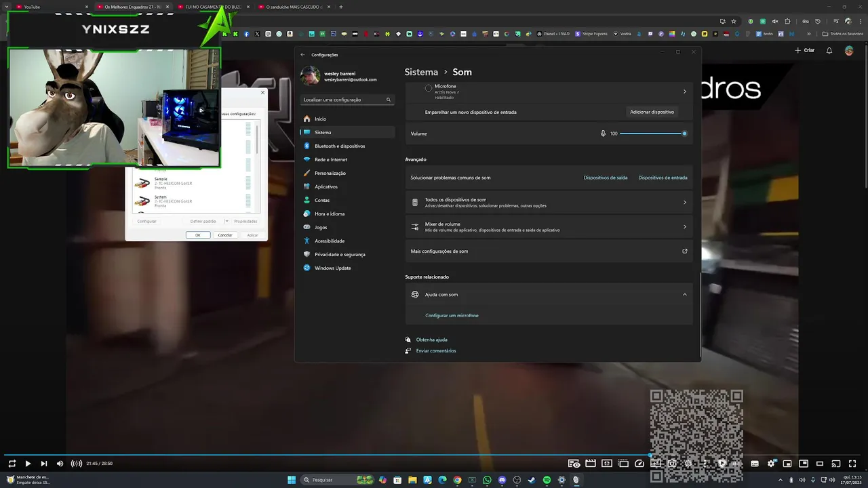Expand Microfone Arctis Nova 7 device chevron
The image size is (868, 488).
click(x=684, y=91)
